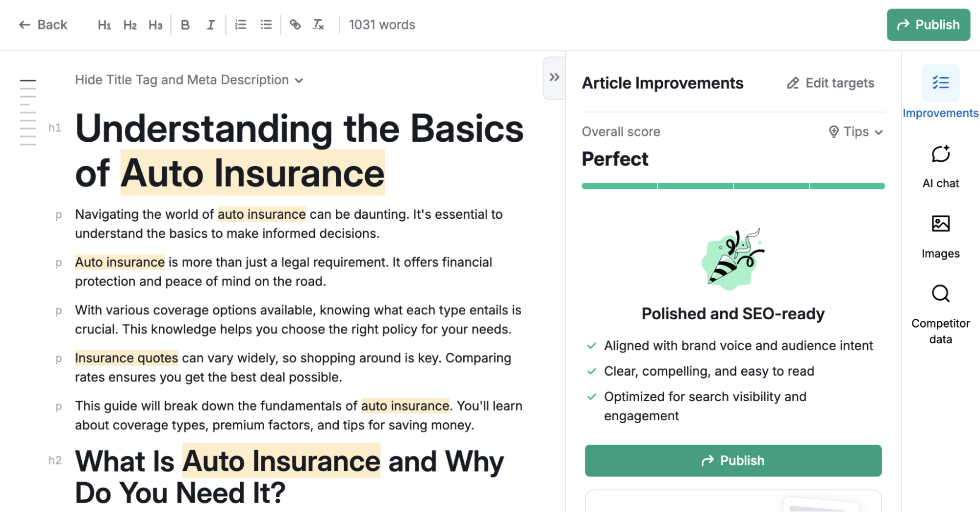
Task: Clear text formatting
Action: (318, 25)
